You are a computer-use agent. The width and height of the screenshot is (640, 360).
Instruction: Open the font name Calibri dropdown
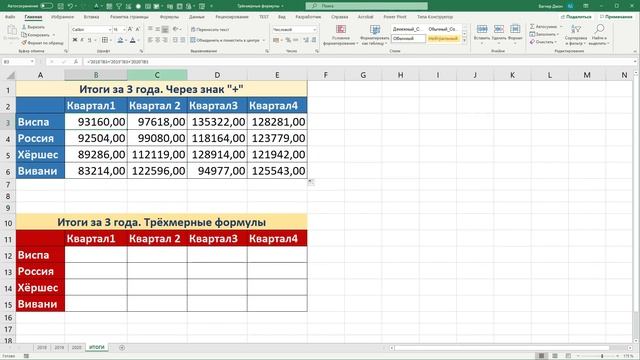tap(109, 30)
